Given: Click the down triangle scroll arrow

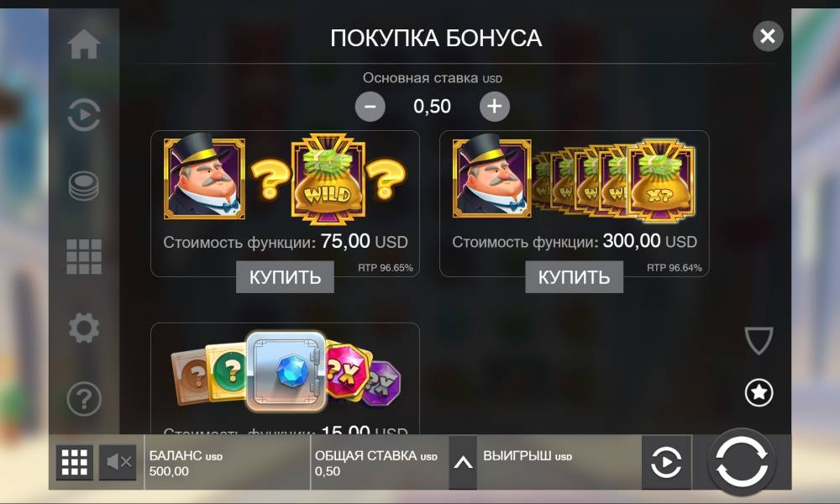Looking at the screenshot, I should [759, 341].
